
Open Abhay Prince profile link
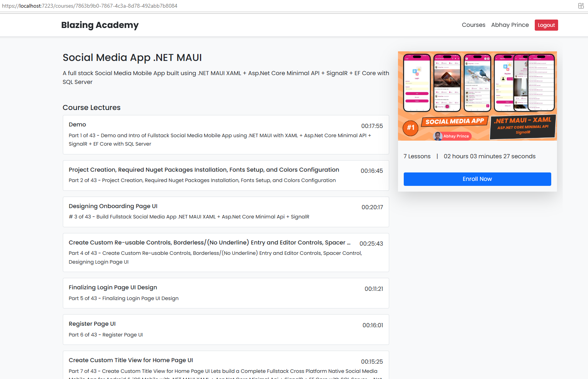click(x=510, y=25)
